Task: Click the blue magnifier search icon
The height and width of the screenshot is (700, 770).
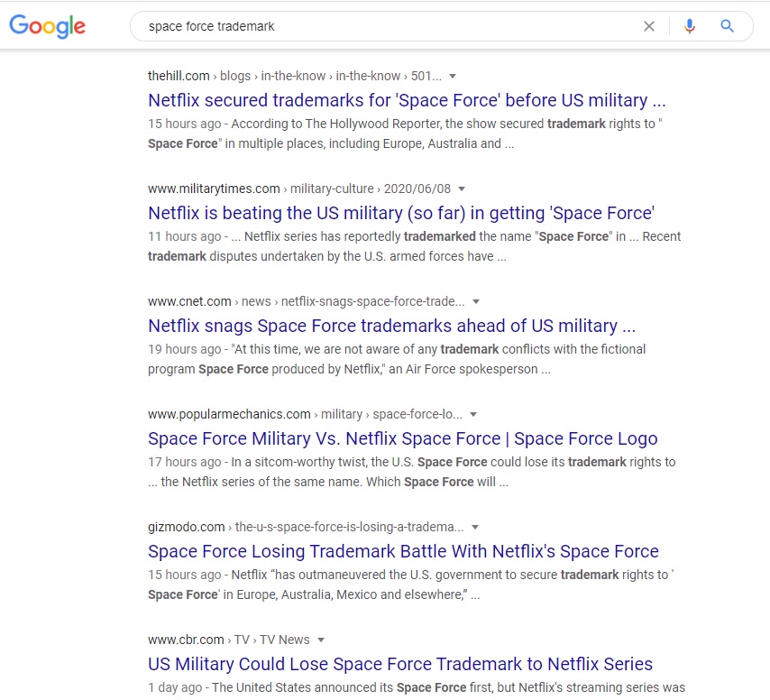Action: coord(727,26)
